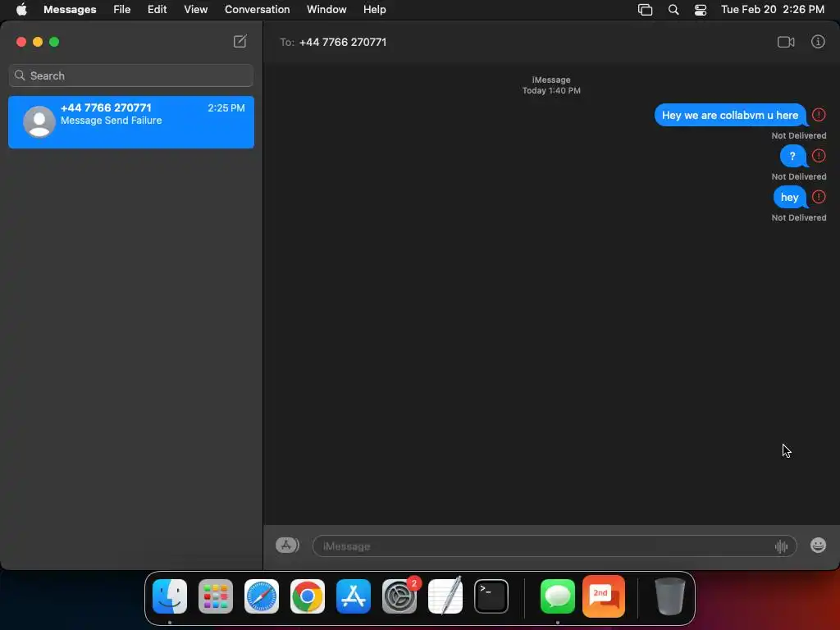The image size is (840, 630).
Task: Open Terminal from the Dock
Action: tap(491, 596)
